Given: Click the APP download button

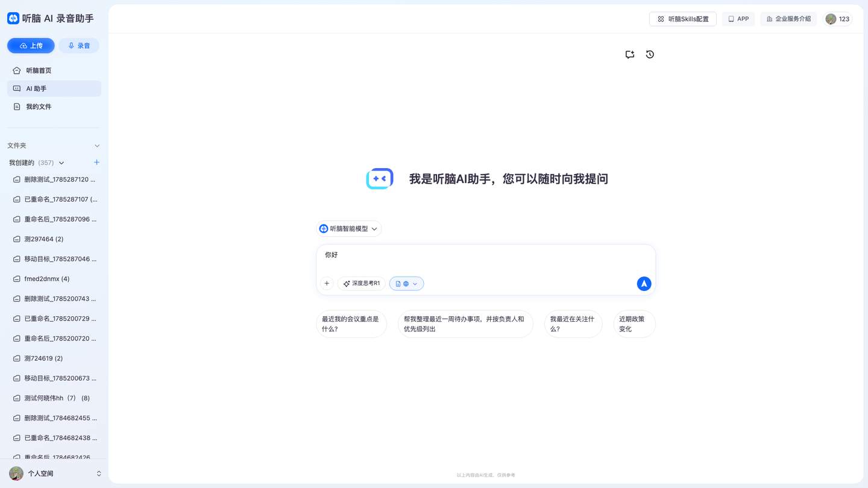Looking at the screenshot, I should pyautogui.click(x=738, y=19).
